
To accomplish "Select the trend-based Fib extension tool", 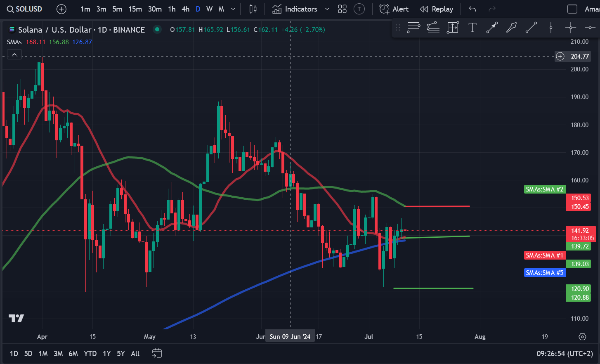I will (433, 28).
